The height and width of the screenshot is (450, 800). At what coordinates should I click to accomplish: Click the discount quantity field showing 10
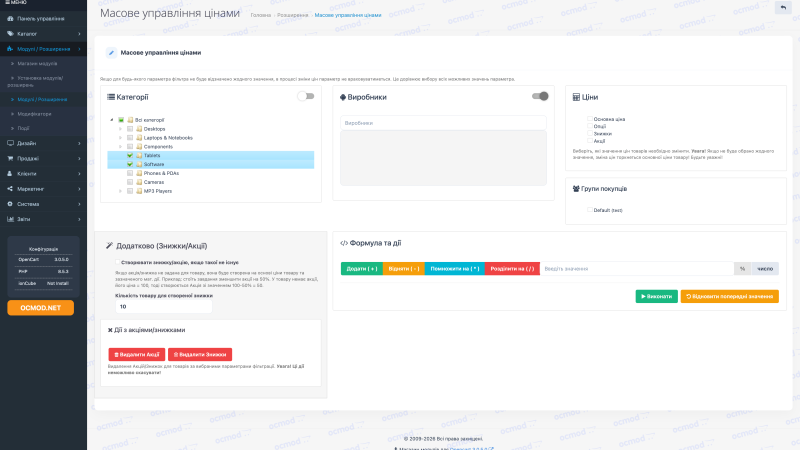163,307
